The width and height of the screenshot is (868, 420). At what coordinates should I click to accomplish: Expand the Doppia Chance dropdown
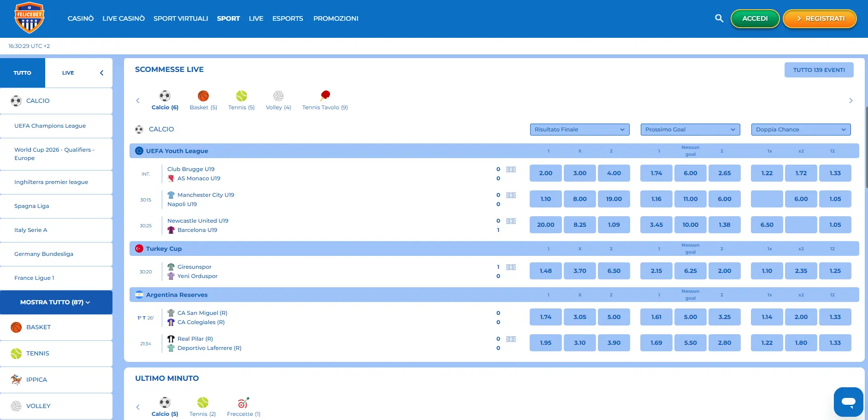(x=801, y=130)
